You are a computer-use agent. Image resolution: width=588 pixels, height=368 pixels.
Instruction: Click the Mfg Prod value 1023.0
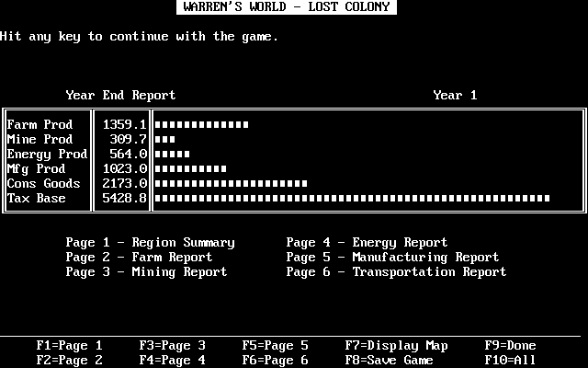tap(125, 169)
